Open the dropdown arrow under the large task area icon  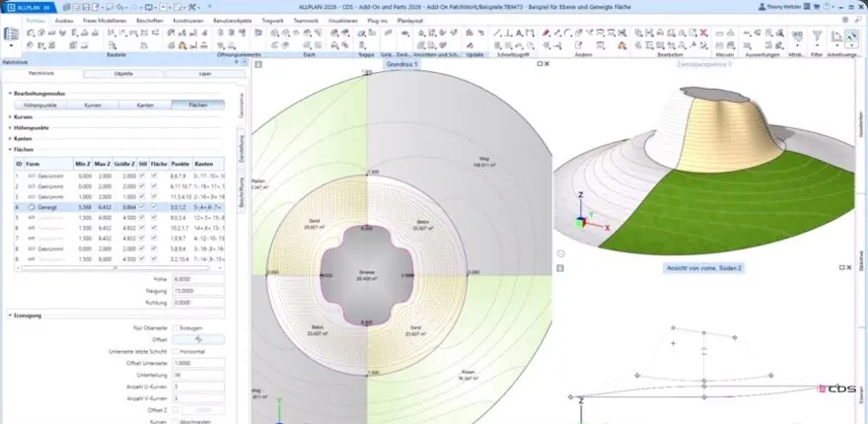coord(11,43)
